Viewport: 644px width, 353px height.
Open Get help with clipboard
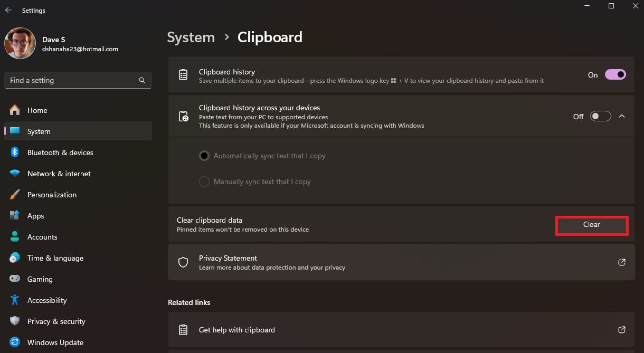pyautogui.click(x=236, y=329)
